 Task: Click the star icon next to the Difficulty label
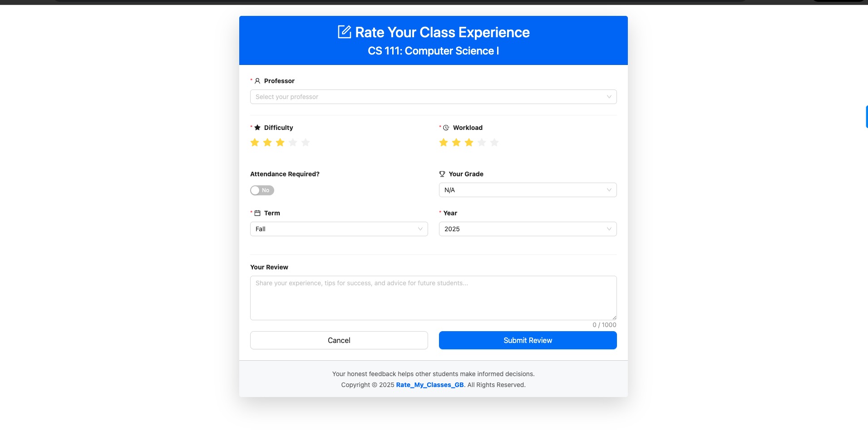pyautogui.click(x=257, y=127)
